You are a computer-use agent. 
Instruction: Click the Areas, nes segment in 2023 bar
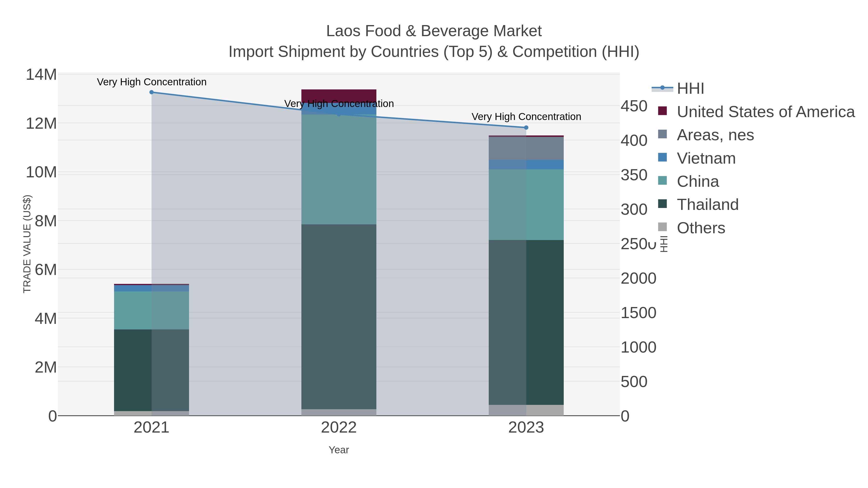coord(526,148)
